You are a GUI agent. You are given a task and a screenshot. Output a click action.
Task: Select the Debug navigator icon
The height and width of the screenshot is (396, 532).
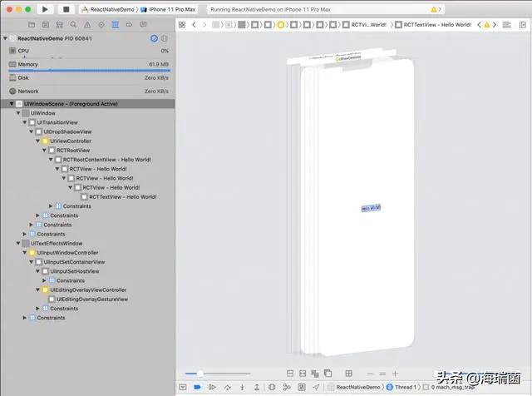[116, 24]
